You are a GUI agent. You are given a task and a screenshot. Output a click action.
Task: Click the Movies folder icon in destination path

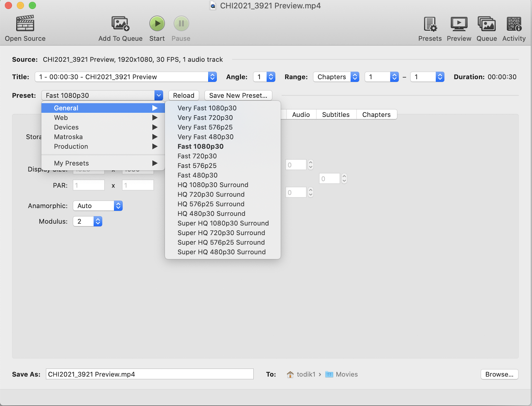(x=329, y=374)
